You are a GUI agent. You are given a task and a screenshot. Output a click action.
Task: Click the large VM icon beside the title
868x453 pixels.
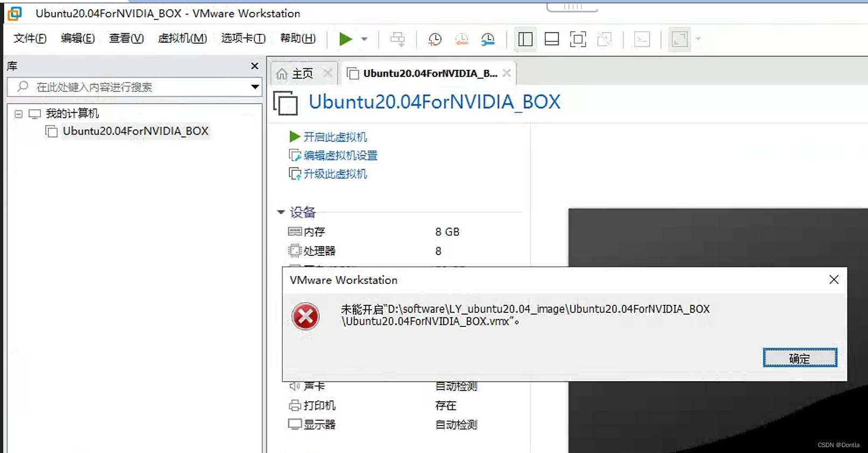pyautogui.click(x=286, y=103)
